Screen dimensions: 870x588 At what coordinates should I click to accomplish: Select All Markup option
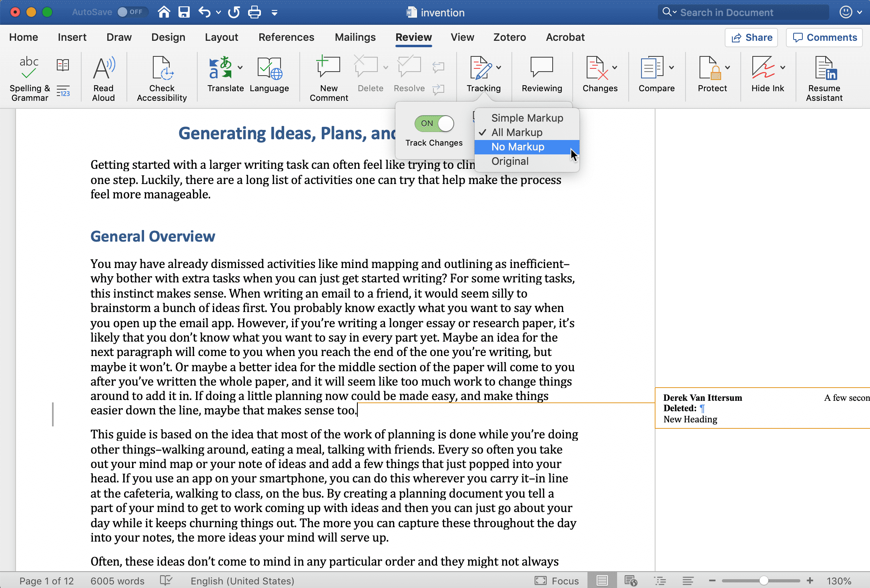tap(527, 132)
